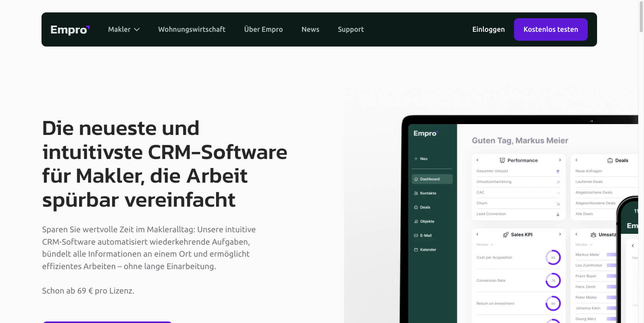Click the Sales KPI rocket icon
Screen dimensions: 644x323
coord(506,235)
